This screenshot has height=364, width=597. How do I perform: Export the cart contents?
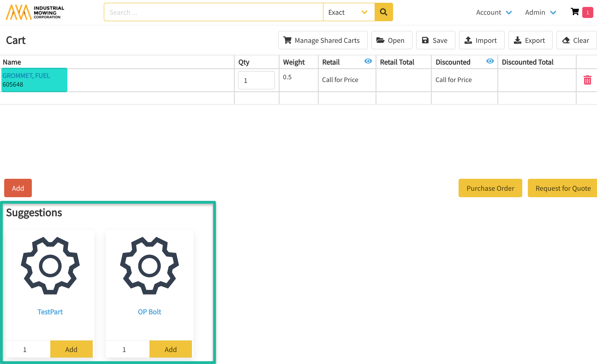point(530,40)
